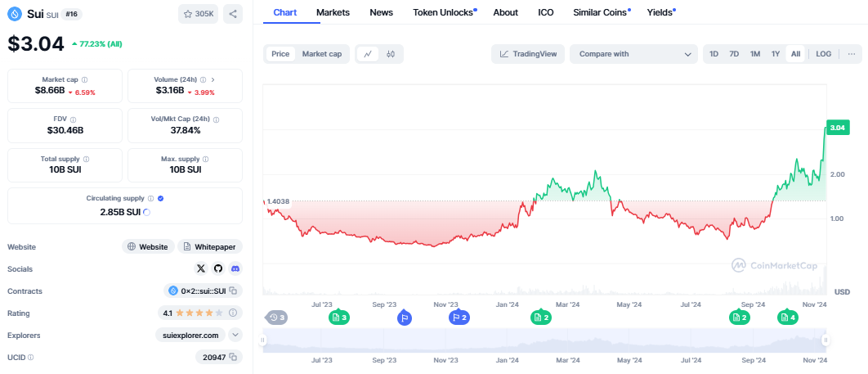Toggle LOG scale on chart
Image resolution: width=868 pixels, height=374 pixels.
pos(824,54)
